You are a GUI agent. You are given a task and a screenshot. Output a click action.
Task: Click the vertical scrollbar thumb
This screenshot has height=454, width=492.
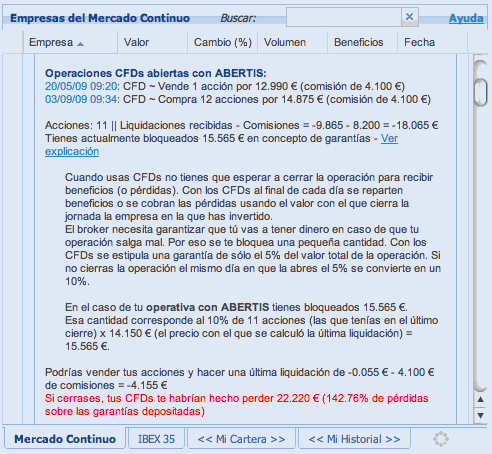coord(480,93)
